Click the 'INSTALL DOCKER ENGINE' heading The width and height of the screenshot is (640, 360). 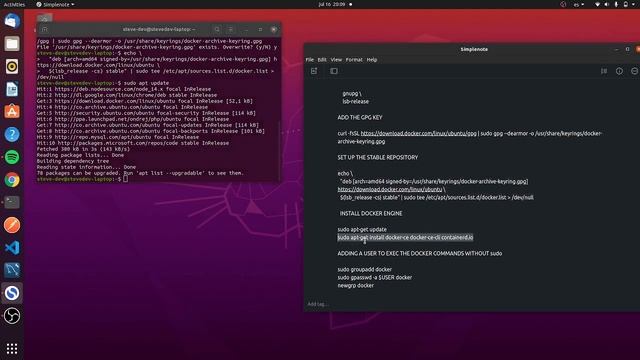tap(371, 213)
